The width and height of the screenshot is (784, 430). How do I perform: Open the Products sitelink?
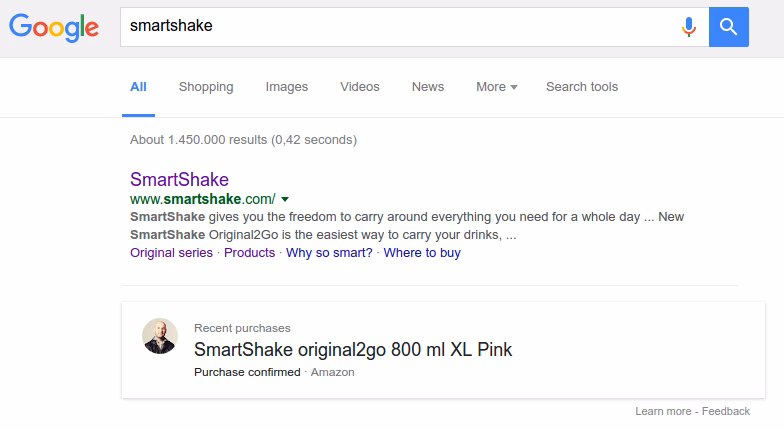[249, 253]
